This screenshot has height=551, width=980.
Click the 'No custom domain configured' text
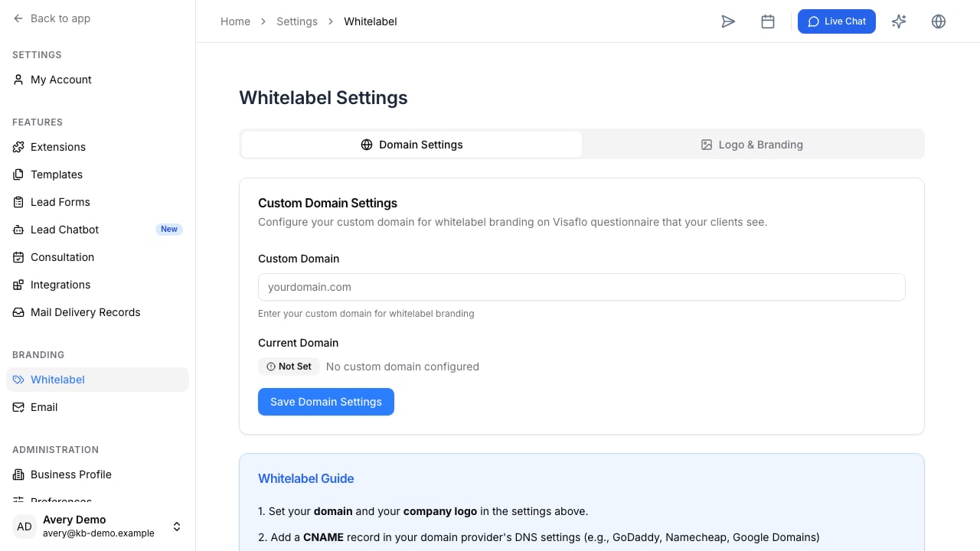[x=403, y=367]
